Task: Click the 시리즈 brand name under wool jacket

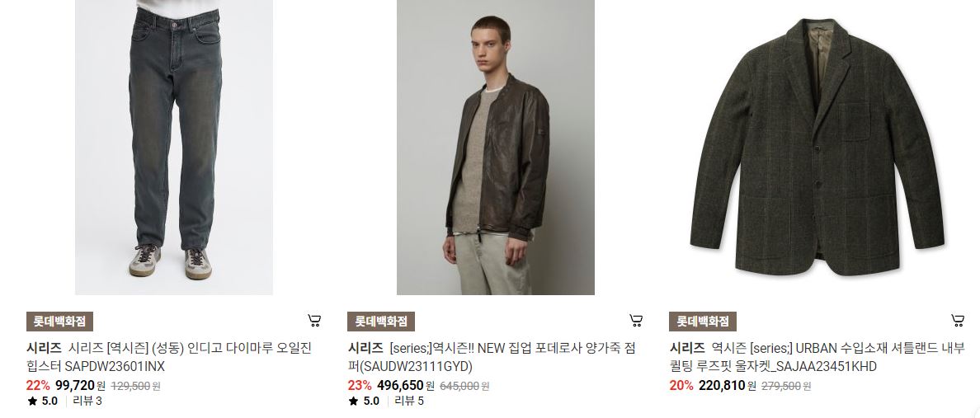Action: click(687, 348)
